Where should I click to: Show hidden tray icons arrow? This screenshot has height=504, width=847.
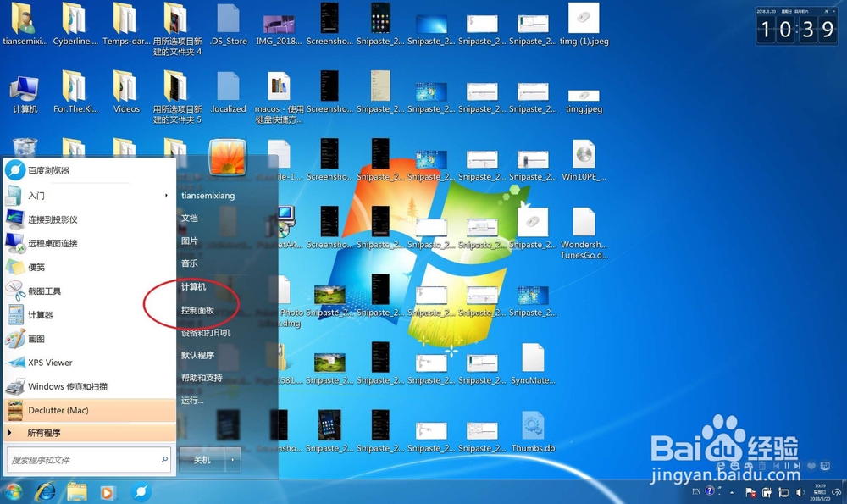coord(732,493)
